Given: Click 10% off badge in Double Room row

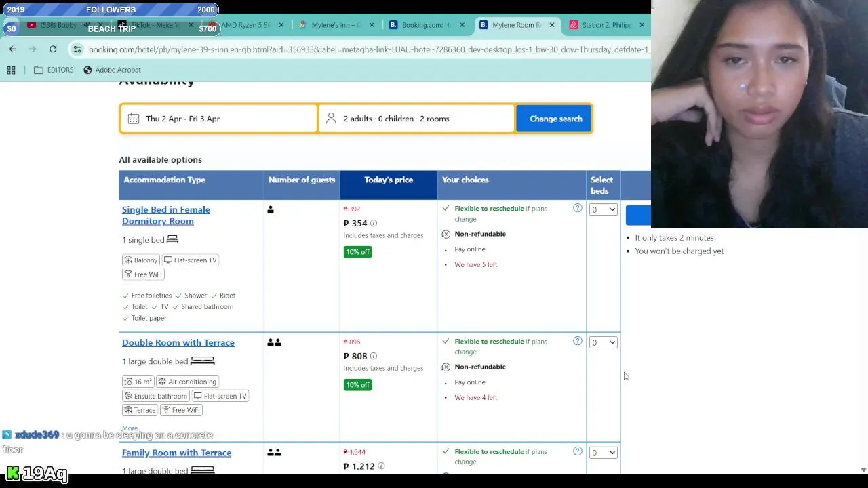Looking at the screenshot, I should [x=357, y=385].
